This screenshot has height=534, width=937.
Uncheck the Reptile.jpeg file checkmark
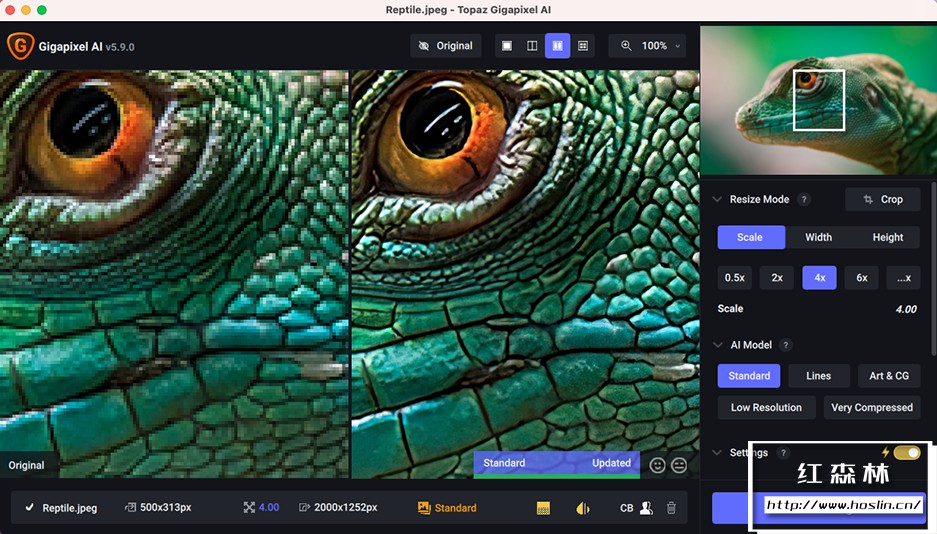click(29, 507)
